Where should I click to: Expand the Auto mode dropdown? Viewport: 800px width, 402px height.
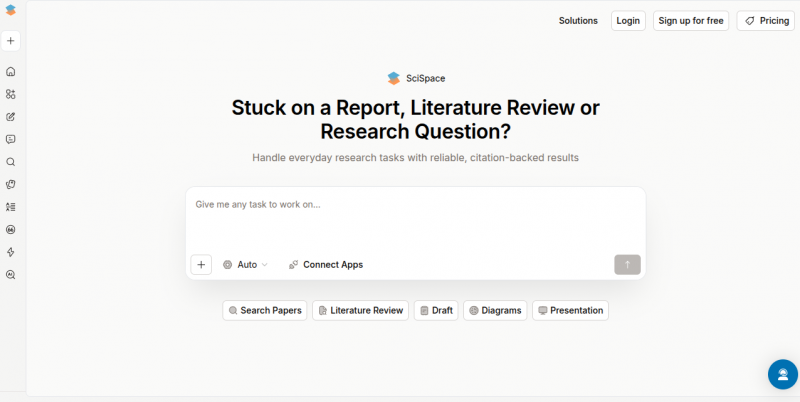246,265
